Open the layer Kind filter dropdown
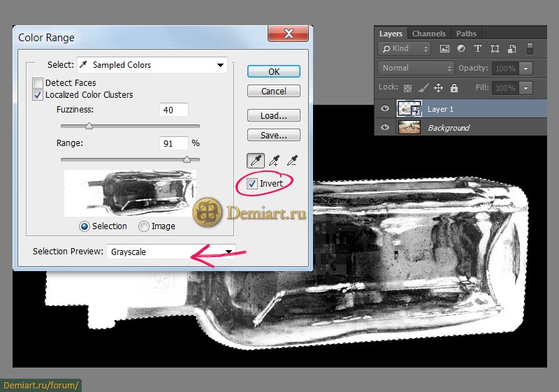This screenshot has height=392, width=559. click(405, 49)
